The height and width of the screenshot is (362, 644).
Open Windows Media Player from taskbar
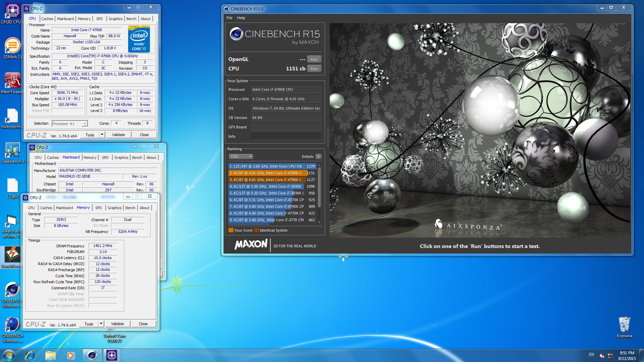(70, 355)
